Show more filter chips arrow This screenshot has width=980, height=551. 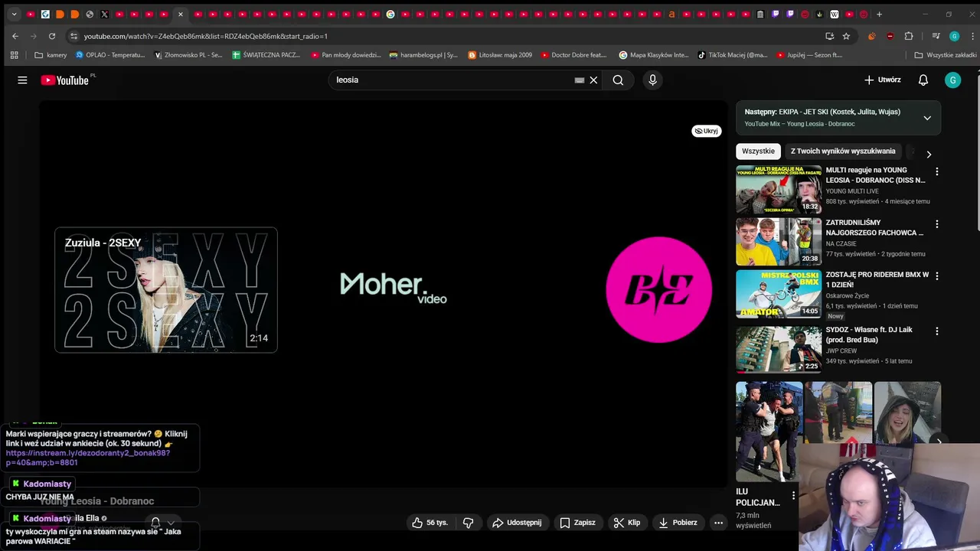click(x=929, y=154)
